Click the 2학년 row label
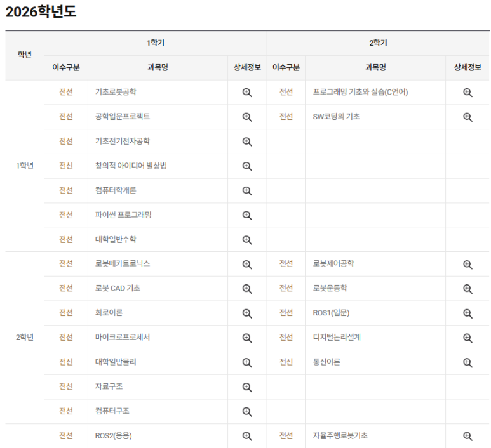The height and width of the screenshot is (448, 491). pyautogui.click(x=25, y=337)
